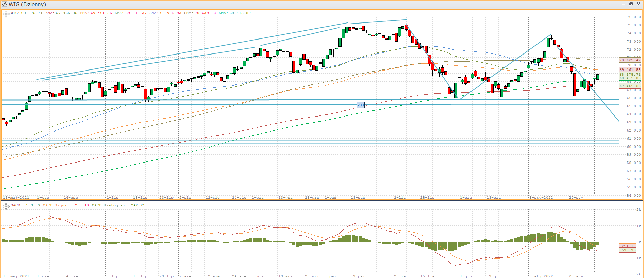Select the green SMA 68 415.89 legend entry
644x278 pixels.
[x=235, y=13]
